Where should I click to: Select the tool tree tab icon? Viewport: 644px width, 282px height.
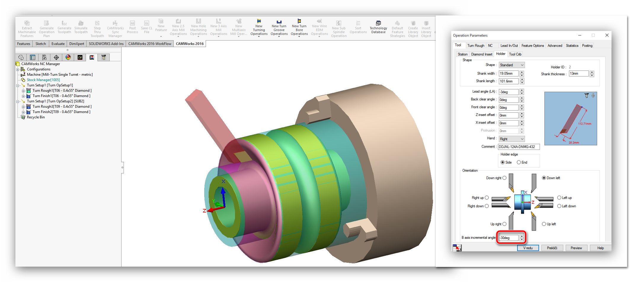click(103, 57)
